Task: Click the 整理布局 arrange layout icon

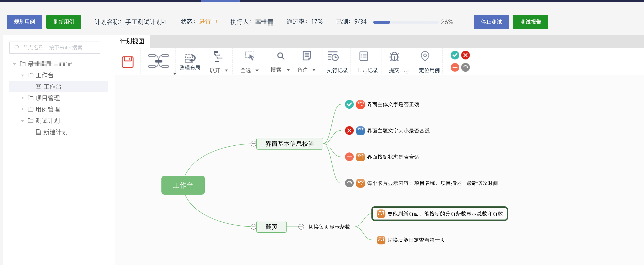Action: 190,58
